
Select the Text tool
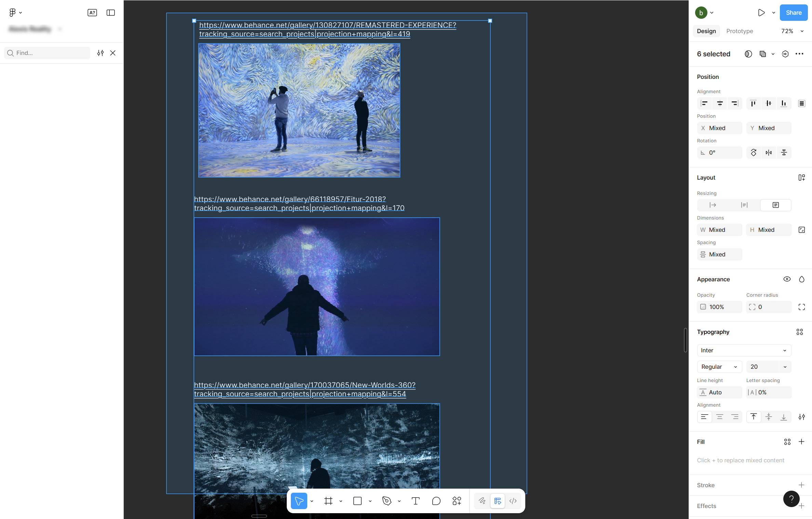415,501
